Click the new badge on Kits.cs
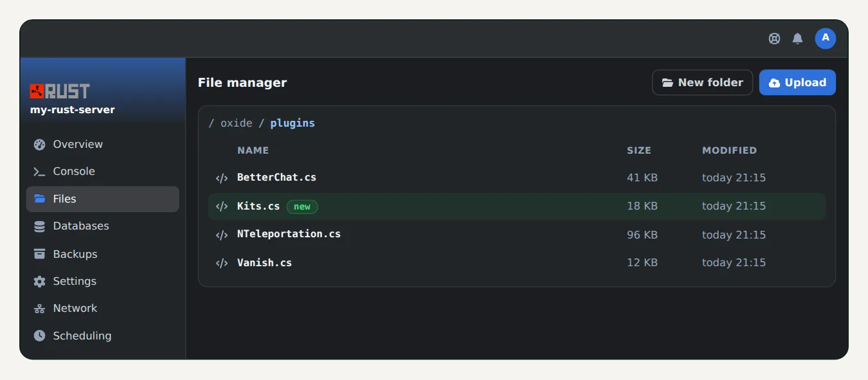Image resolution: width=868 pixels, height=380 pixels. [x=302, y=206]
